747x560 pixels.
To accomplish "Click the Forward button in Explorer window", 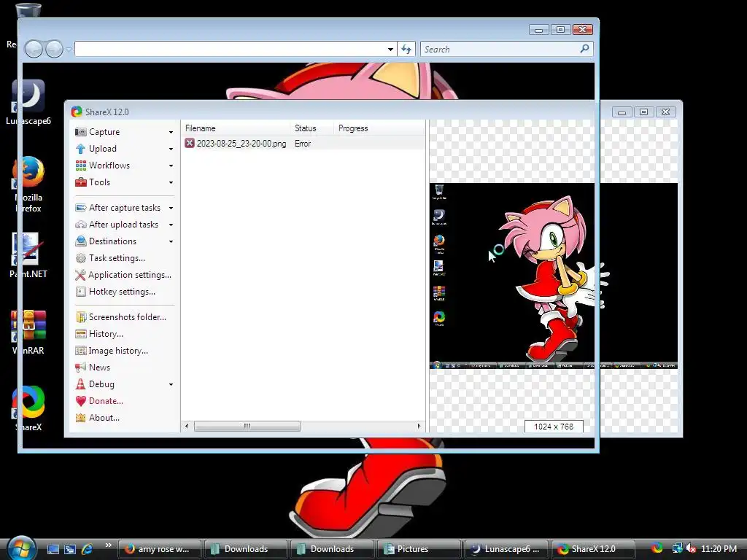I will (x=54, y=49).
